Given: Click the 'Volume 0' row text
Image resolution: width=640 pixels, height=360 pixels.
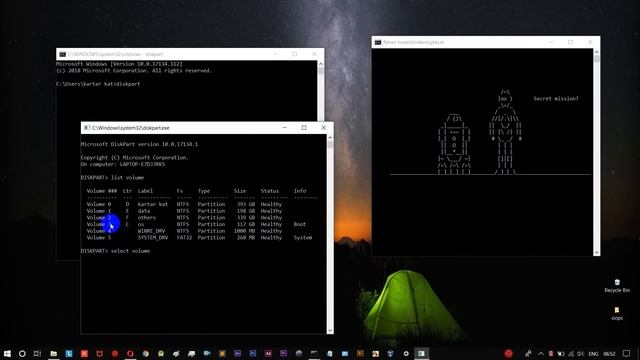Looking at the screenshot, I should 99,204.
